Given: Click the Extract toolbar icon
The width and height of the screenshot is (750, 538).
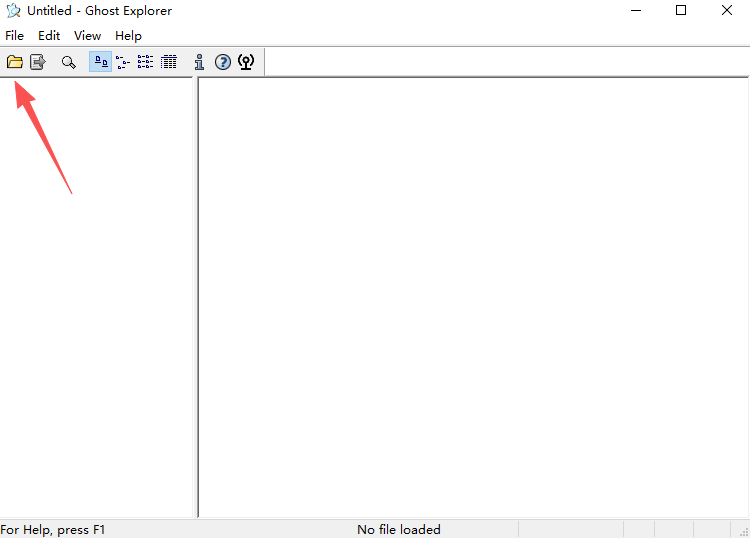Looking at the screenshot, I should click(x=38, y=62).
